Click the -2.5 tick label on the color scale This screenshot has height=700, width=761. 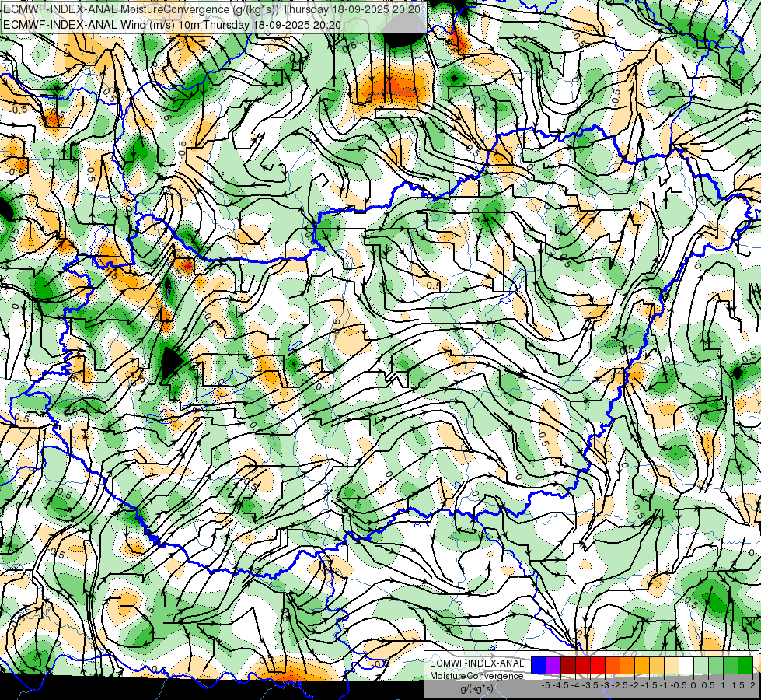point(620,685)
